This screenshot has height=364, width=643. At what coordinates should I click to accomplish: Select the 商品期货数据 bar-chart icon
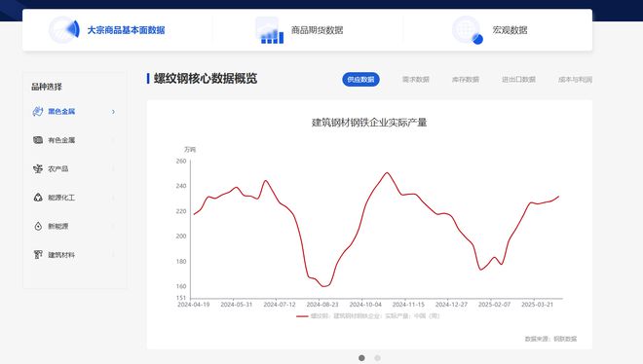[270, 30]
